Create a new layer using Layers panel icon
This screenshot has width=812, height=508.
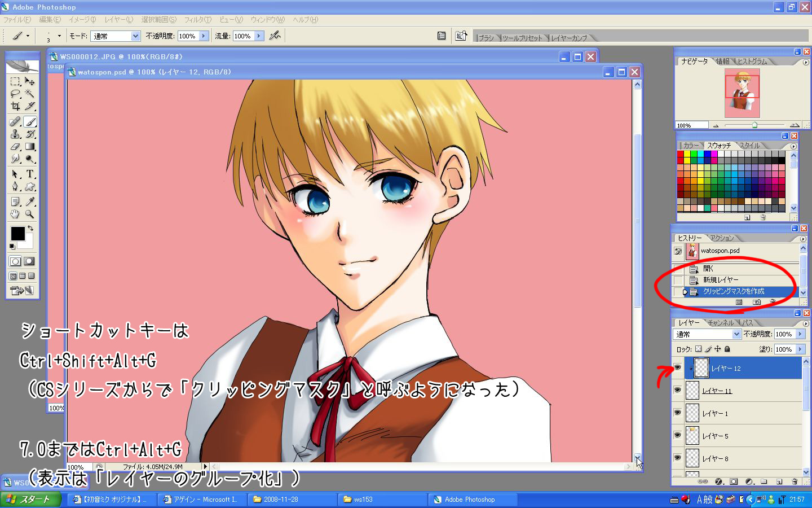[779, 481]
